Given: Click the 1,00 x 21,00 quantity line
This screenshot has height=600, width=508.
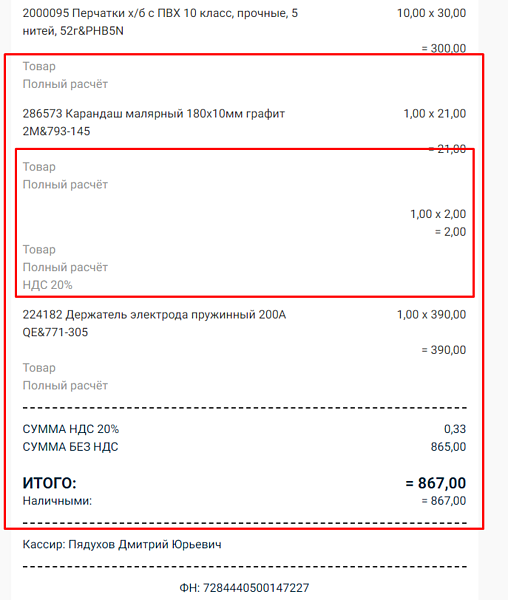Looking at the screenshot, I should click(435, 114).
